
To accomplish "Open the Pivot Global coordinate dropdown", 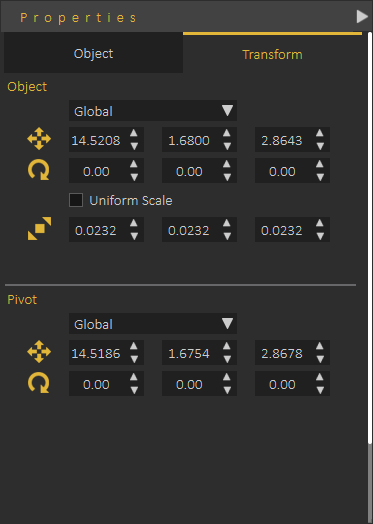I will tap(153, 323).
